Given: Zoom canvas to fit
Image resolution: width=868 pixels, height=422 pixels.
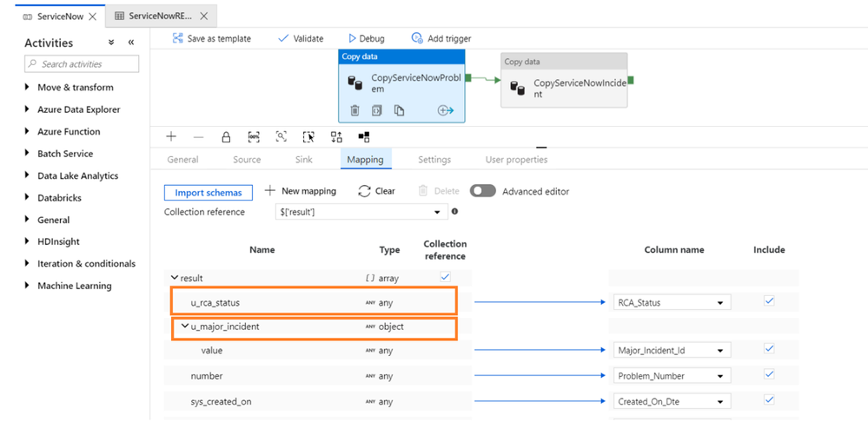Looking at the screenshot, I should 282,136.
